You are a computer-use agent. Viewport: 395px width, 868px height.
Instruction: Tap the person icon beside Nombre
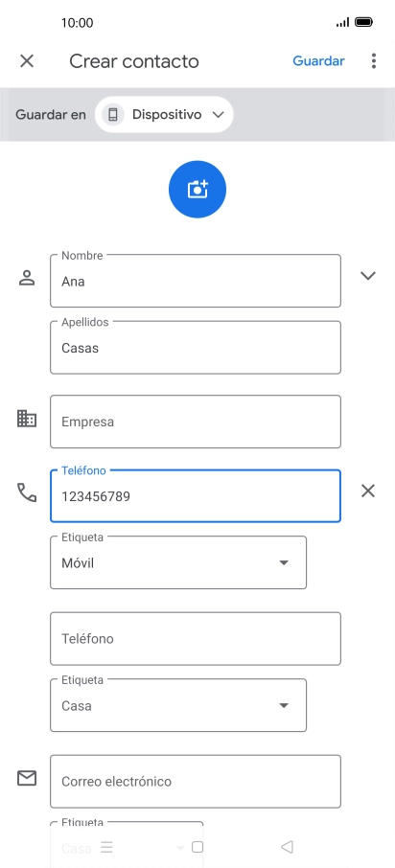27,278
